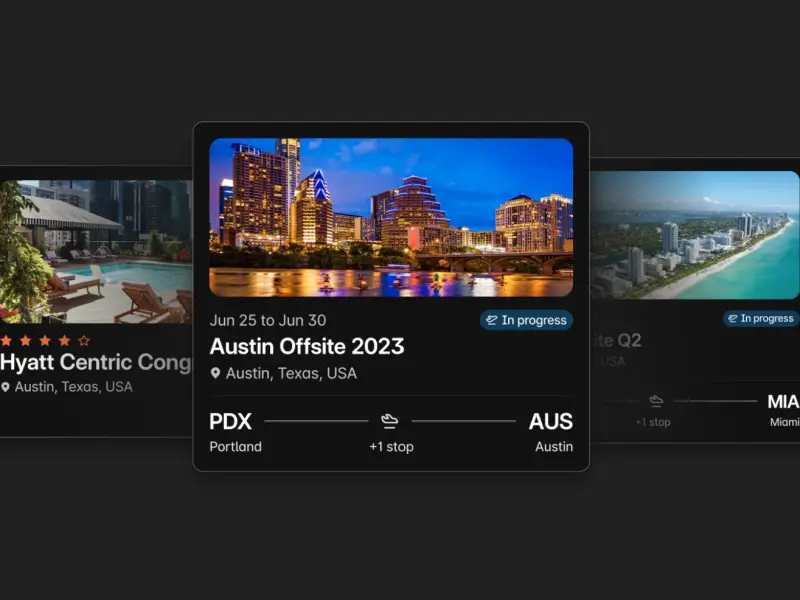Click the PDX departure airport code

point(231,421)
